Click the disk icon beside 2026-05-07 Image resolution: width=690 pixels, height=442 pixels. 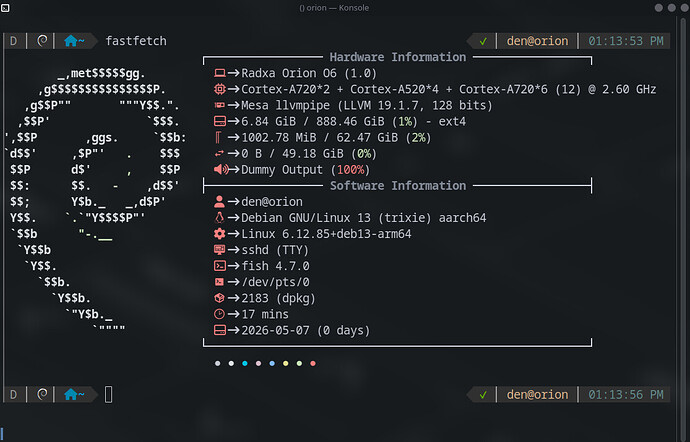[x=220, y=330]
